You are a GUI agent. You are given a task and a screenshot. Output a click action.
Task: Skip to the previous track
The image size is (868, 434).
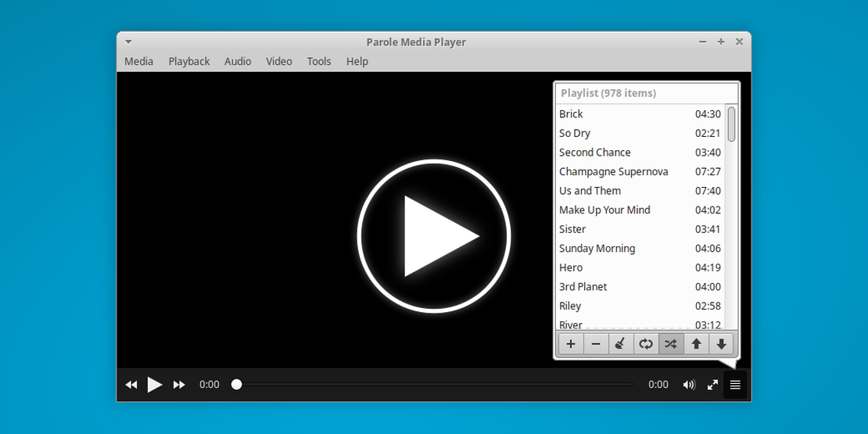[131, 385]
